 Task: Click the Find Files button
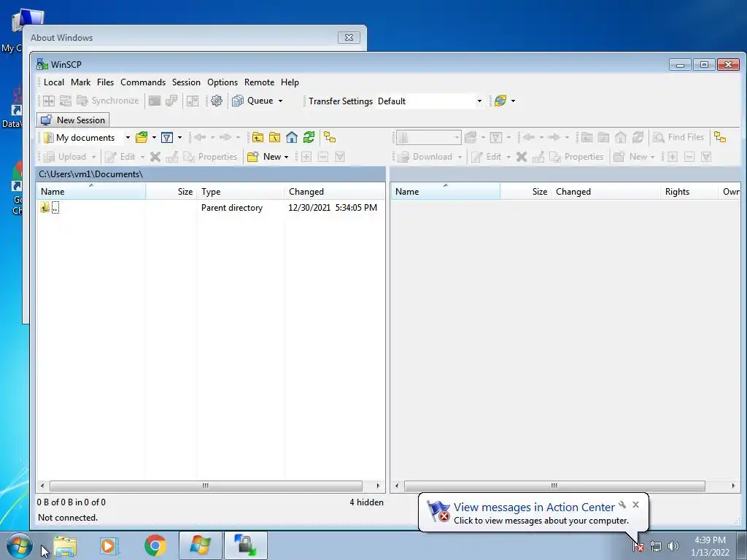point(679,137)
